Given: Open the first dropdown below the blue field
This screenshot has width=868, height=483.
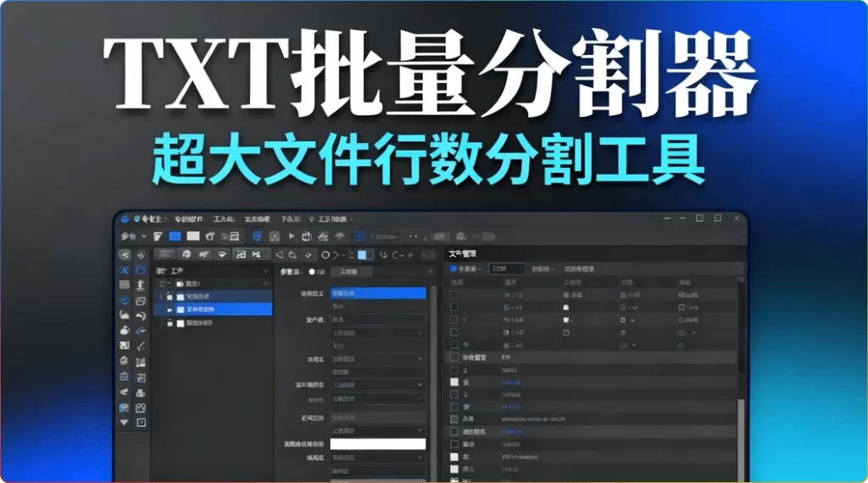Looking at the screenshot, I should coord(378,332).
